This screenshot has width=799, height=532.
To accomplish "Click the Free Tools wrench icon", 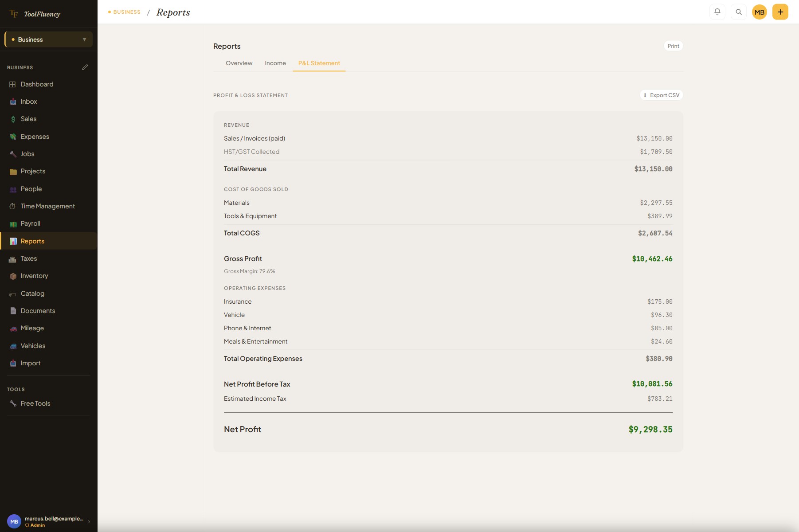I will click(13, 403).
